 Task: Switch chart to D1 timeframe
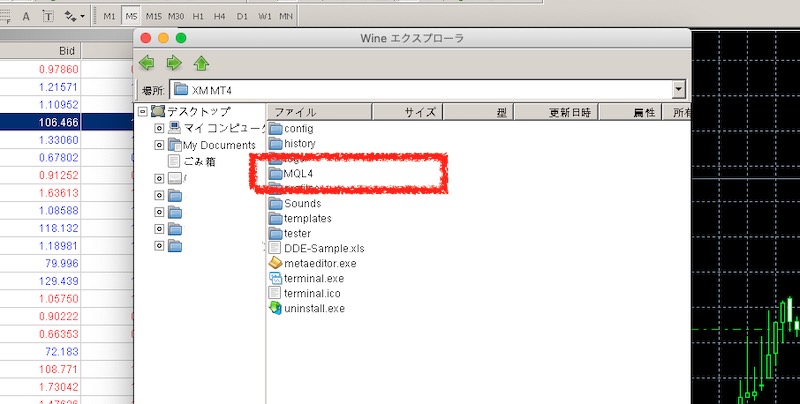tap(242, 16)
